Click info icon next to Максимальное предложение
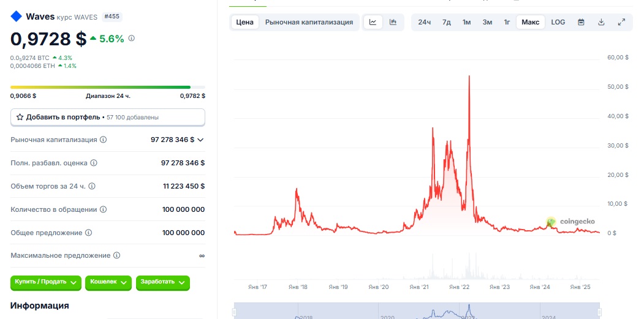This screenshot has width=644, height=319. click(116, 255)
